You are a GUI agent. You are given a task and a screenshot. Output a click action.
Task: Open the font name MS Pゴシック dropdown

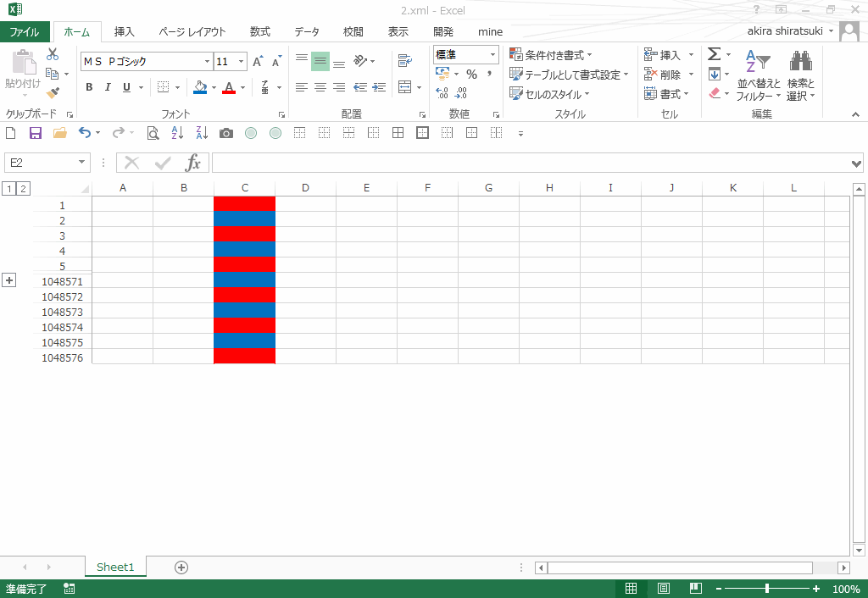[207, 61]
